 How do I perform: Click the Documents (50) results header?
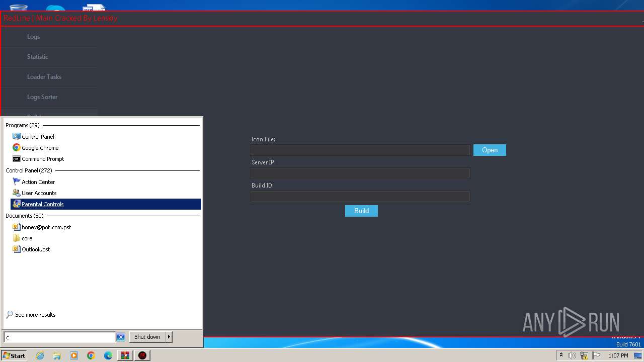25,216
